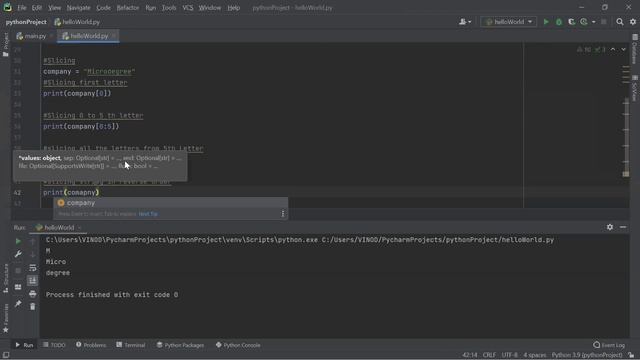Open the helloWorld run configuration dropdown
The width and height of the screenshot is (640, 360).
coord(509,22)
